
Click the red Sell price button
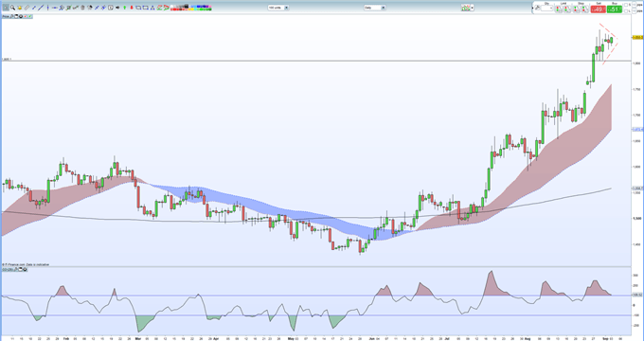[598, 9]
